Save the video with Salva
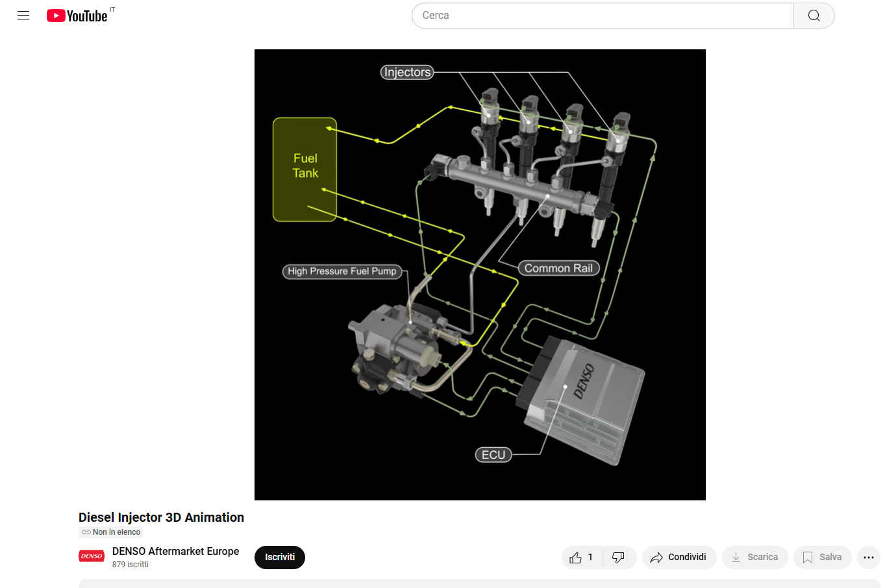This screenshot has width=885, height=588. click(822, 557)
